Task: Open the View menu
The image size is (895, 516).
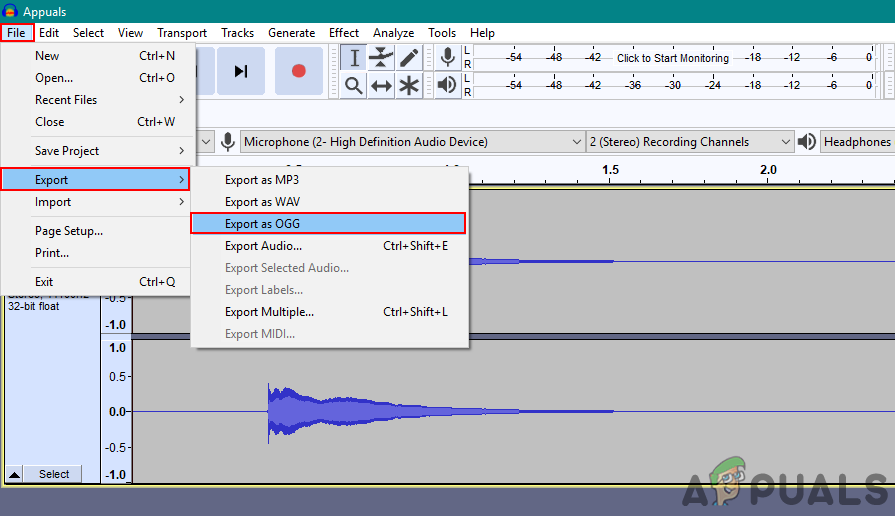Action: (x=130, y=33)
